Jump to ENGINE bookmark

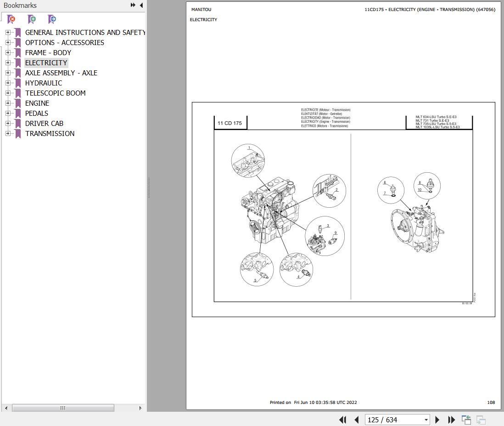[x=37, y=103]
